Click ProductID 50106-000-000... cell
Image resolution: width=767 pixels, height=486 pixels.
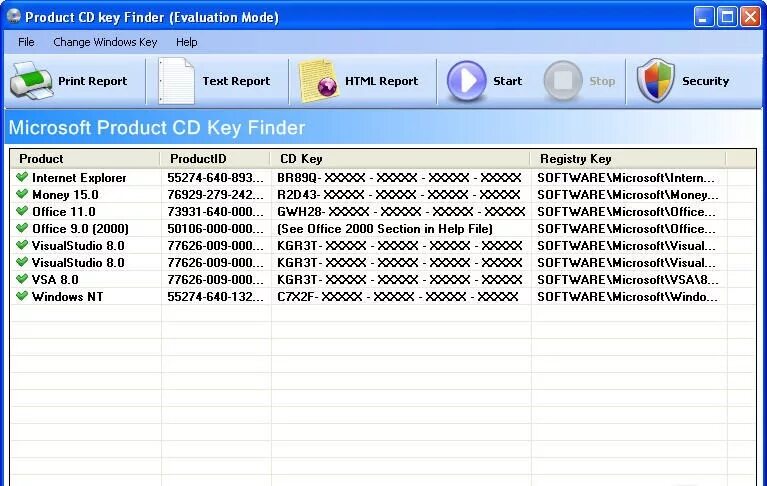pyautogui.click(x=215, y=229)
